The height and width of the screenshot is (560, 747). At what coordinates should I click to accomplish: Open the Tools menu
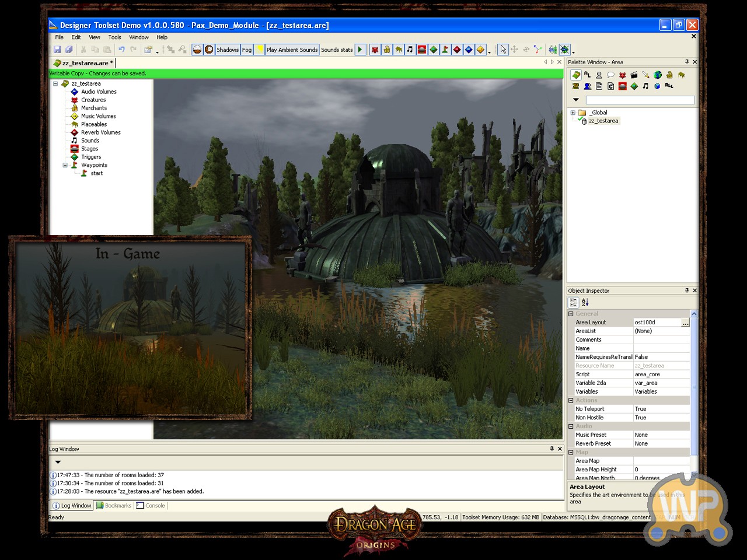[x=114, y=37]
